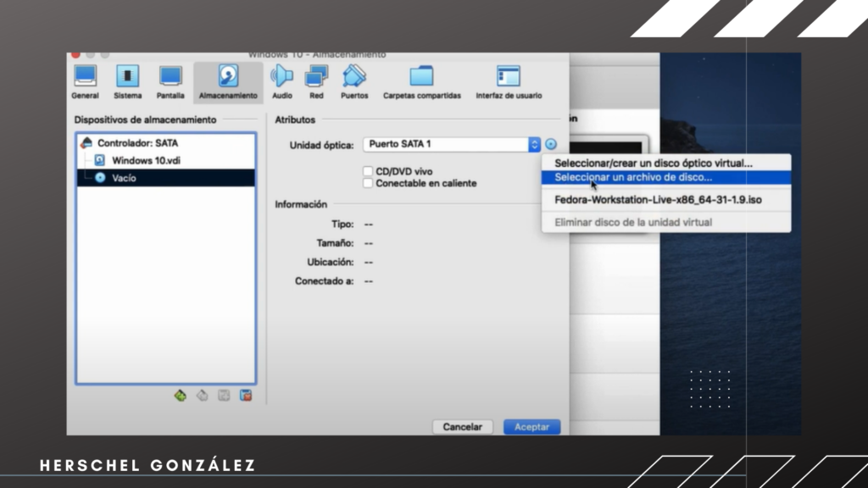Open the Carpetas compartidas section
The image size is (868, 488).
pos(422,82)
